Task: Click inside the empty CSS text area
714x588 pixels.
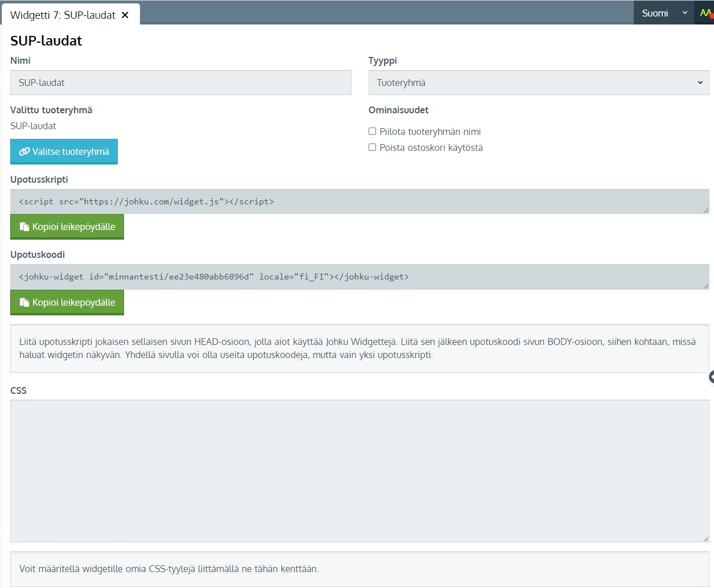Action: click(x=360, y=471)
